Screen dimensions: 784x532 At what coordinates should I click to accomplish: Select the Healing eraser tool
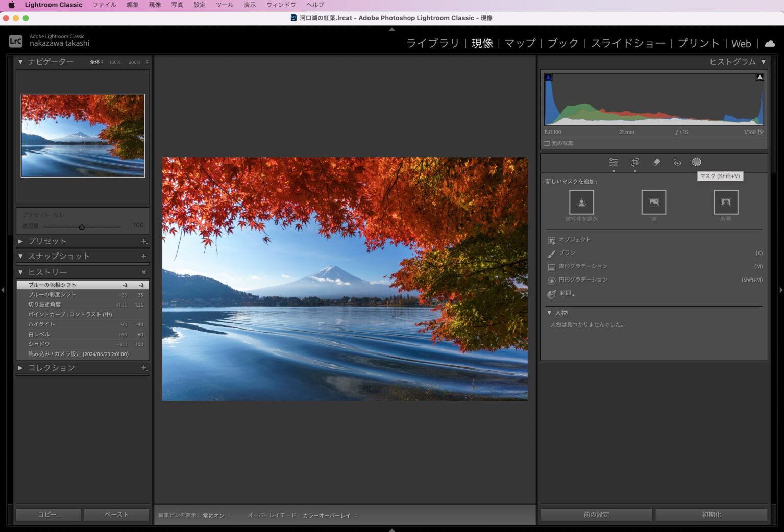coord(656,162)
